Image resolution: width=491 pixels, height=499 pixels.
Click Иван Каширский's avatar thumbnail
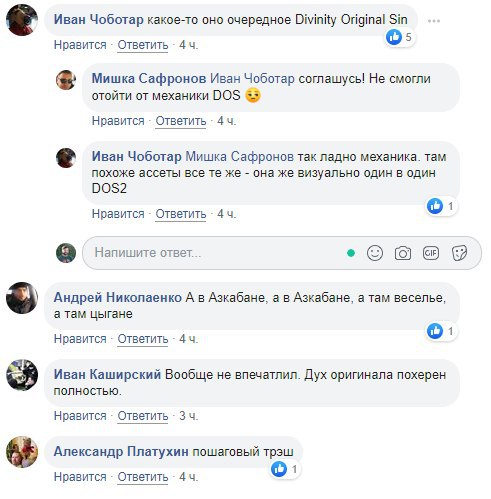[22, 375]
